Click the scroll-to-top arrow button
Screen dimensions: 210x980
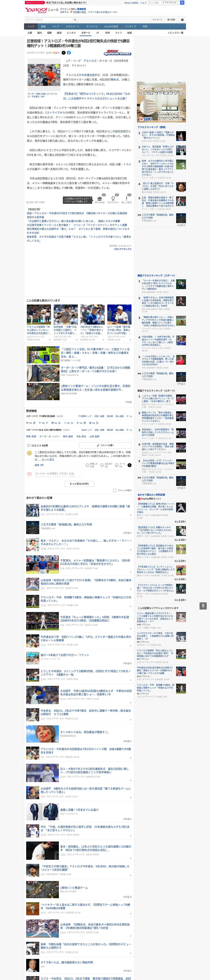(203, 606)
